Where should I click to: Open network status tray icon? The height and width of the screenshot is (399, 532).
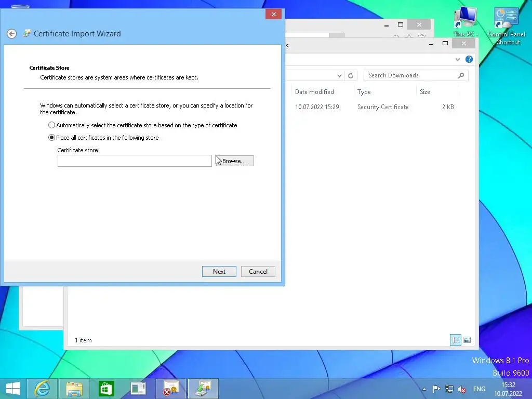pyautogui.click(x=449, y=389)
